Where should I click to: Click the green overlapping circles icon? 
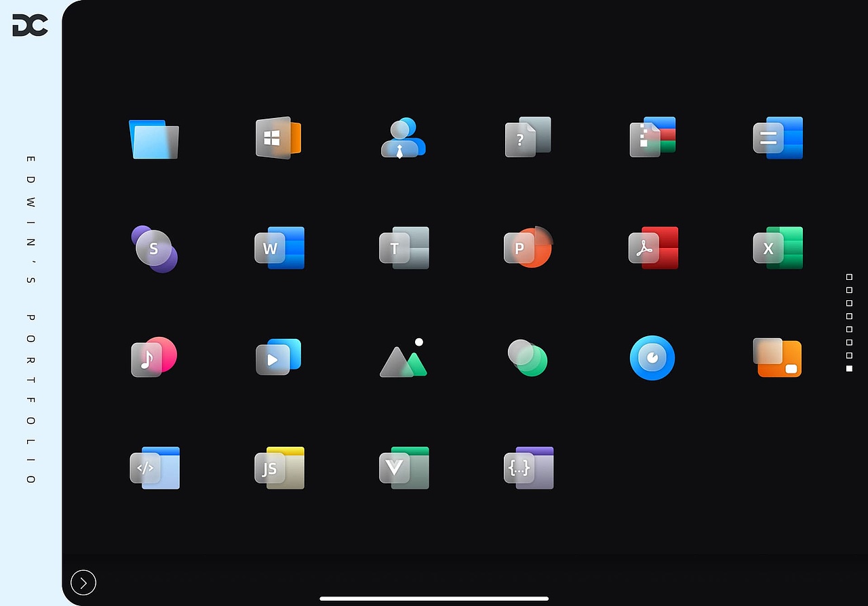(x=528, y=358)
